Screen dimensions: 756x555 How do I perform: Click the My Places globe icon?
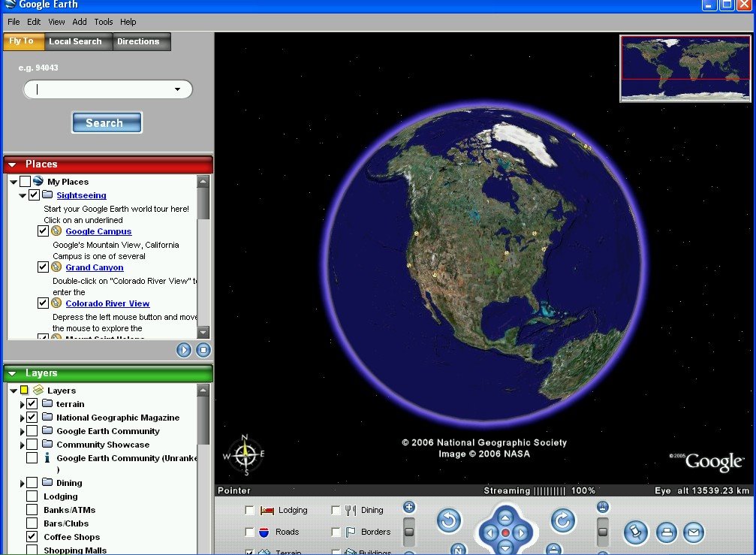point(38,181)
